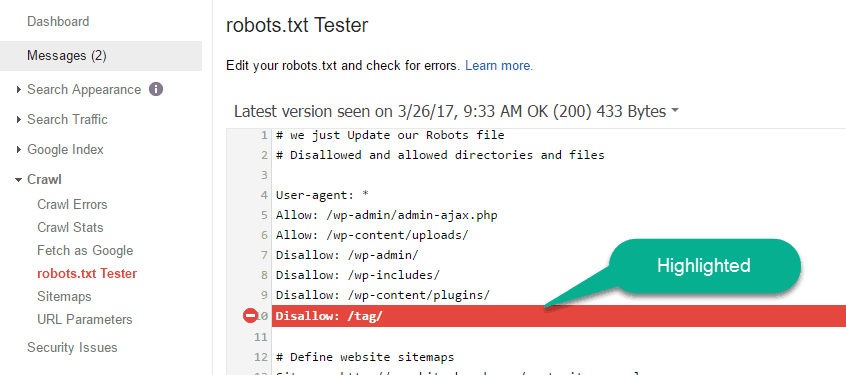Click the Search Appearance info icon

click(x=156, y=89)
